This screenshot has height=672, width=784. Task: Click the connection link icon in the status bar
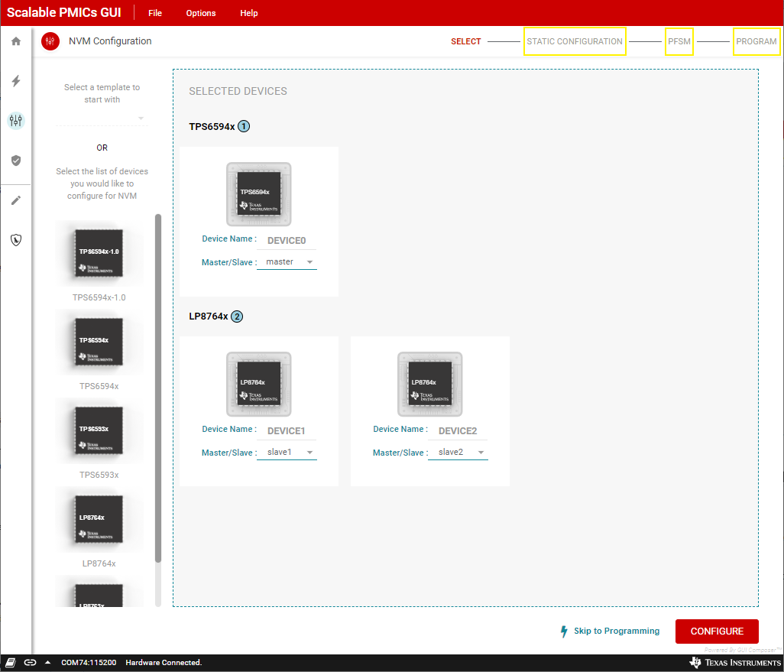point(30,662)
